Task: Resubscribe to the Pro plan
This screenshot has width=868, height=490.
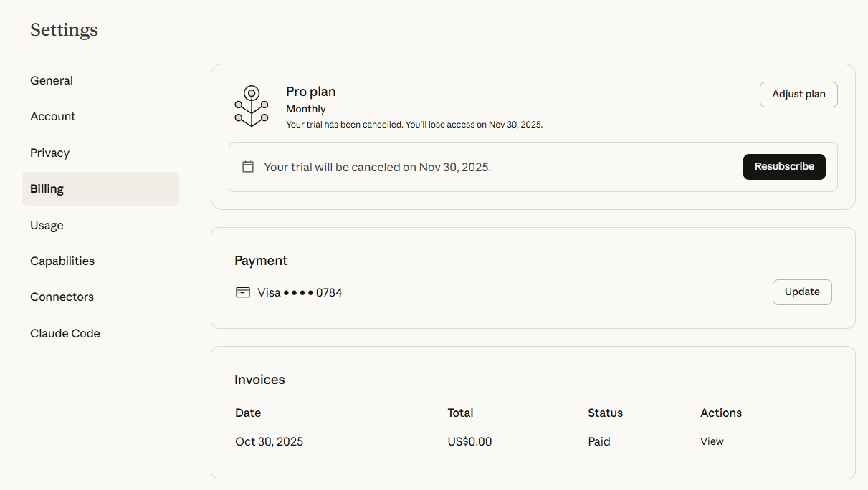Action: pyautogui.click(x=784, y=167)
